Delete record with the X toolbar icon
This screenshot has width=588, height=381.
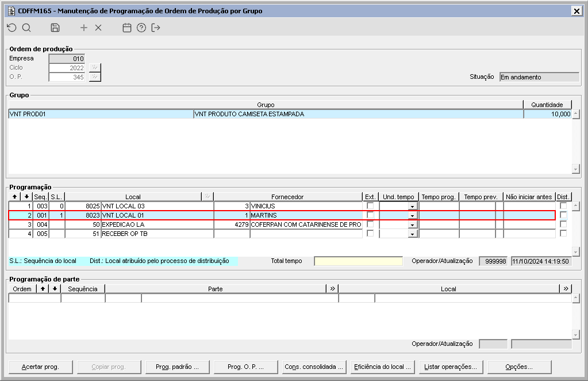tap(98, 28)
